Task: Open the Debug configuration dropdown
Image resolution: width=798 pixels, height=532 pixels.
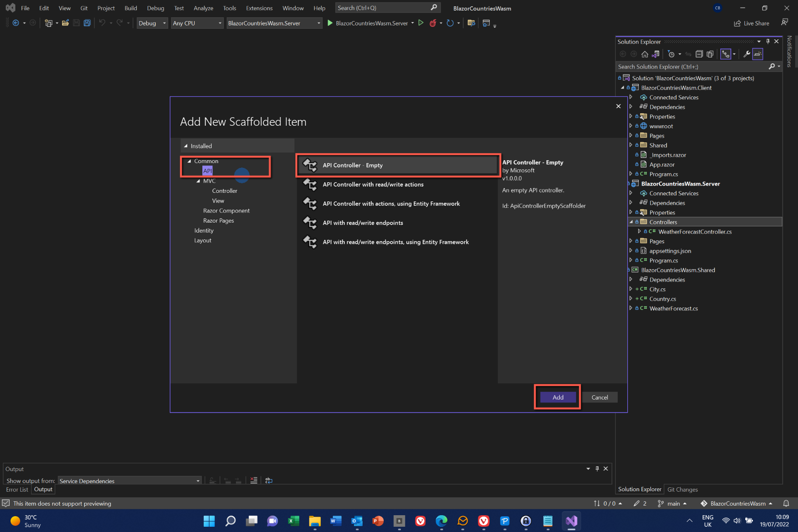Action: (152, 23)
